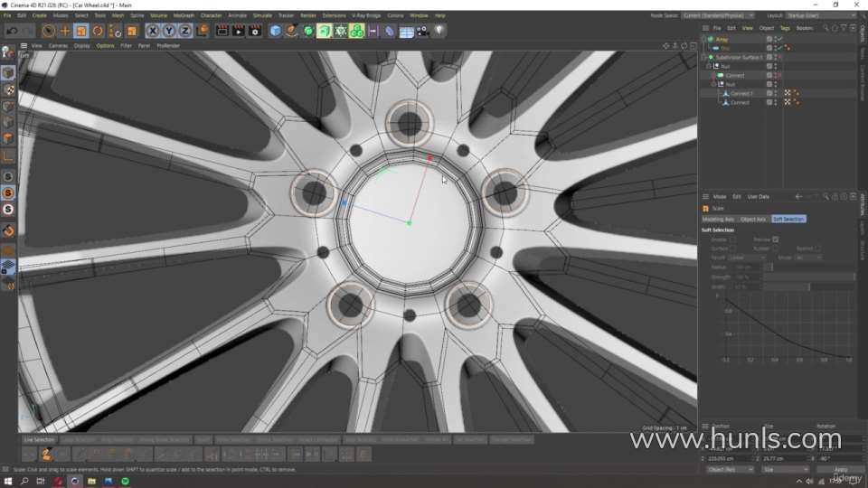Image resolution: width=868 pixels, height=488 pixels.
Task: Select Live Selection tool icon
Action: [x=48, y=31]
